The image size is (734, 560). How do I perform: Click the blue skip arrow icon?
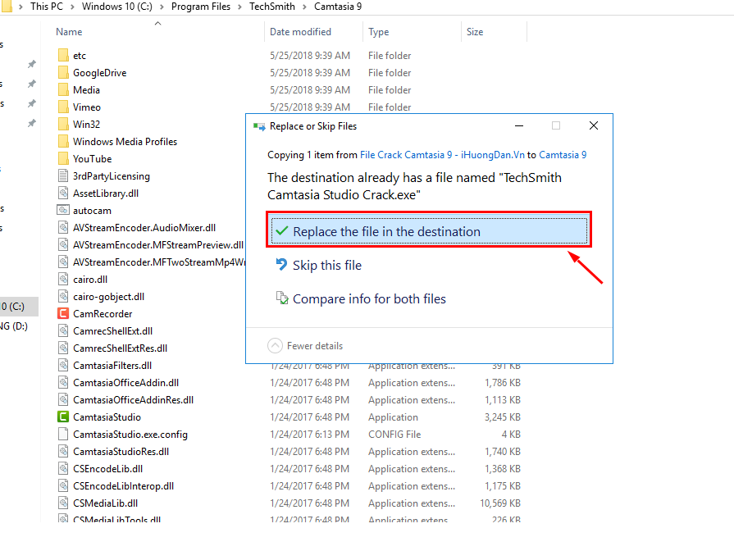(281, 264)
